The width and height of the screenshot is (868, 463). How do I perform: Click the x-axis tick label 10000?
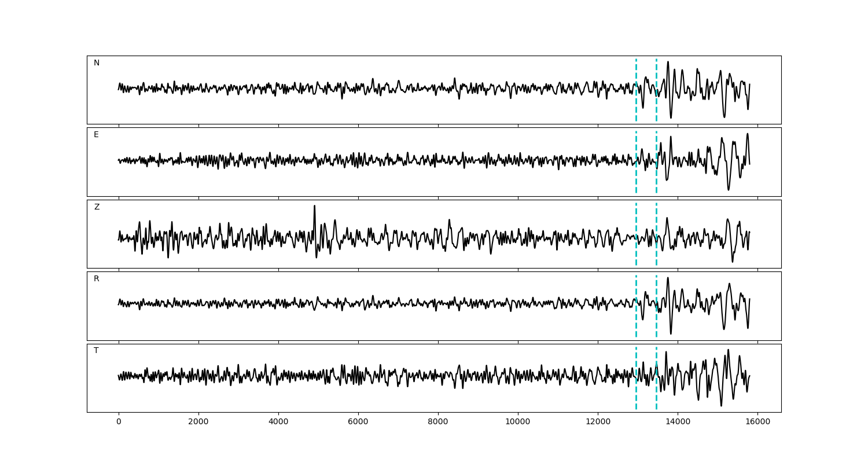pos(518,422)
